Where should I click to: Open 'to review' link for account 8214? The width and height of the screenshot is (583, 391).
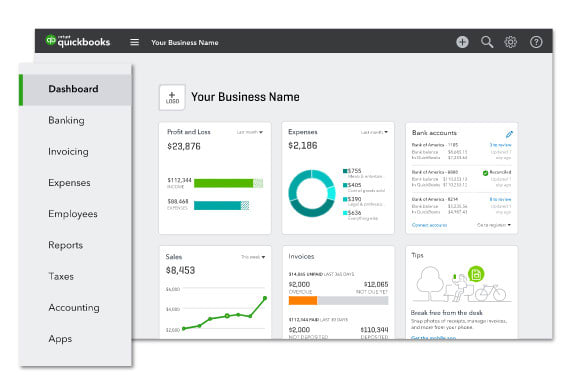coord(500,200)
